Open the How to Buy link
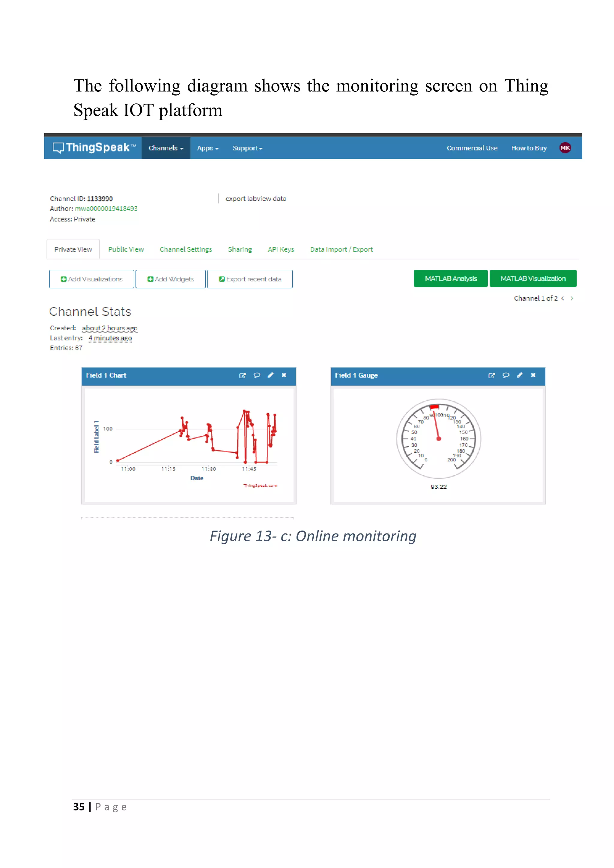The width and height of the screenshot is (614, 868). click(x=529, y=148)
